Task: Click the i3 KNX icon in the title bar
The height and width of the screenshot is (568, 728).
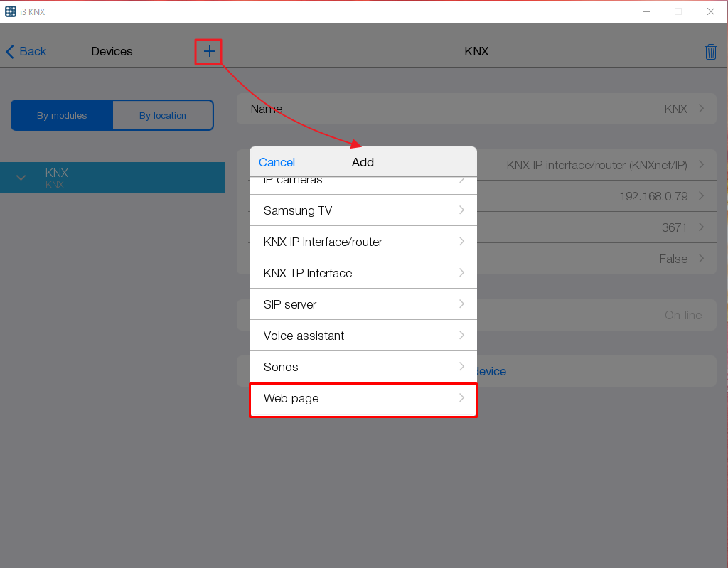Action: [x=10, y=11]
